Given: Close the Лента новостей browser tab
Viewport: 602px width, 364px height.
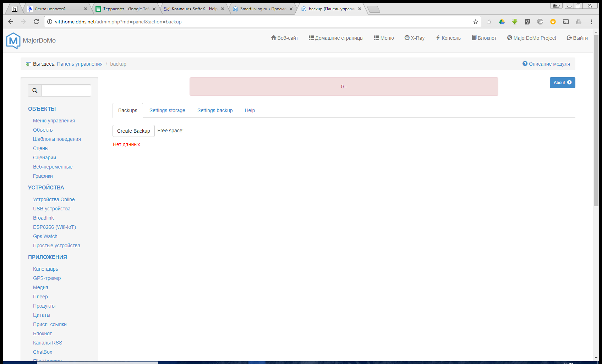Looking at the screenshot, I should coord(86,9).
